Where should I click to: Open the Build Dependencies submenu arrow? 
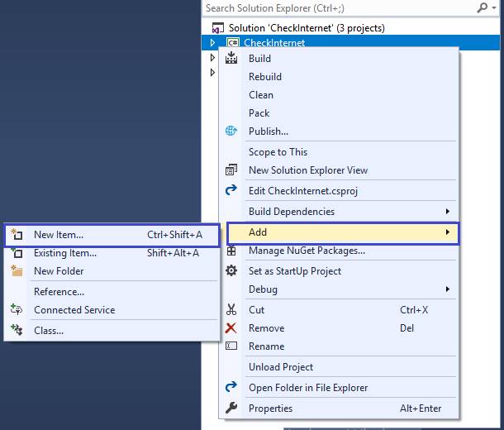tap(447, 212)
